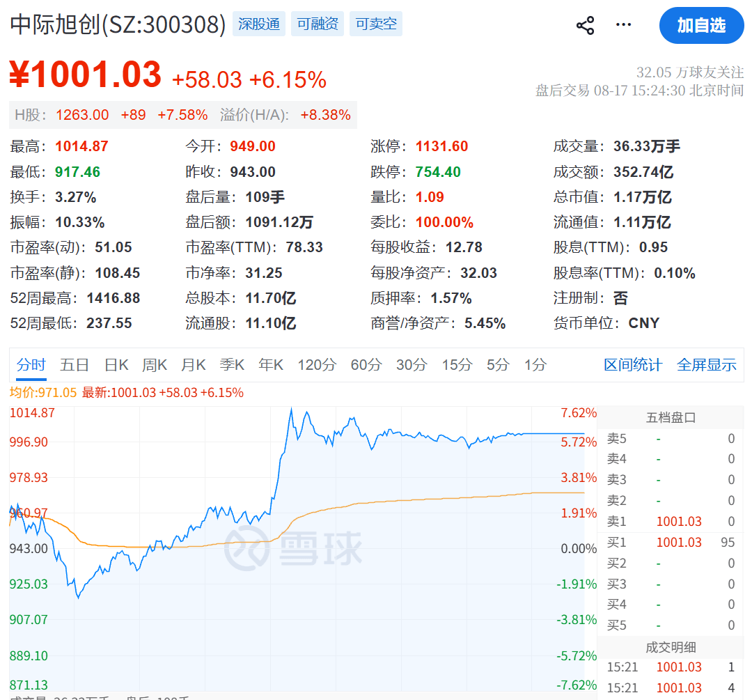Screen dimensions: 752x700
Task: Click the 市盈率(TTM) value 78.33
Action: 304,247
